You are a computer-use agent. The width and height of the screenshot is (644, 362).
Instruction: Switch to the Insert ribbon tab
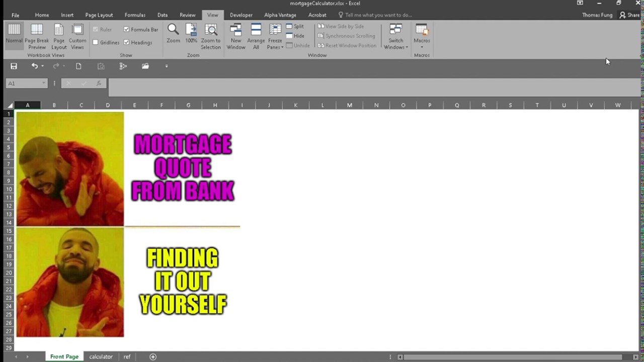point(67,15)
